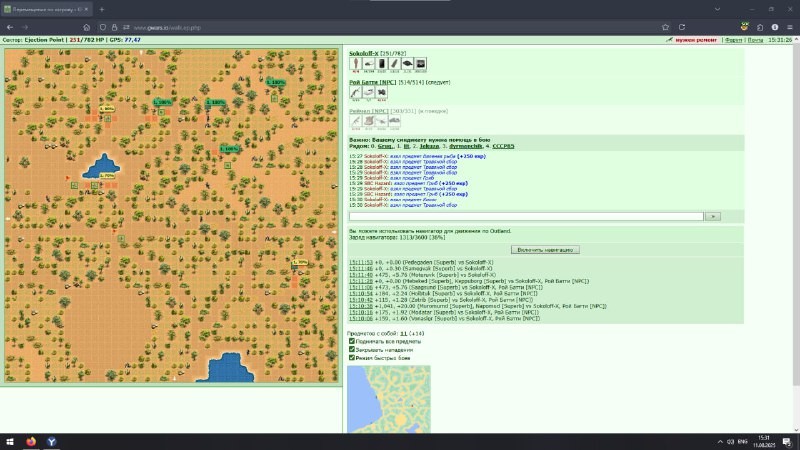
Task: Click the third item icon under Рой Батти
Action: 381,92
